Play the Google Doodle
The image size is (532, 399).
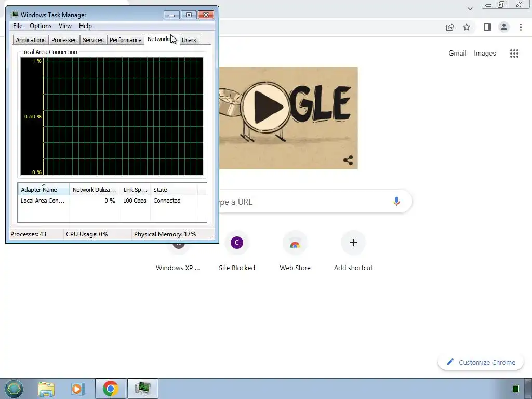pos(267,107)
